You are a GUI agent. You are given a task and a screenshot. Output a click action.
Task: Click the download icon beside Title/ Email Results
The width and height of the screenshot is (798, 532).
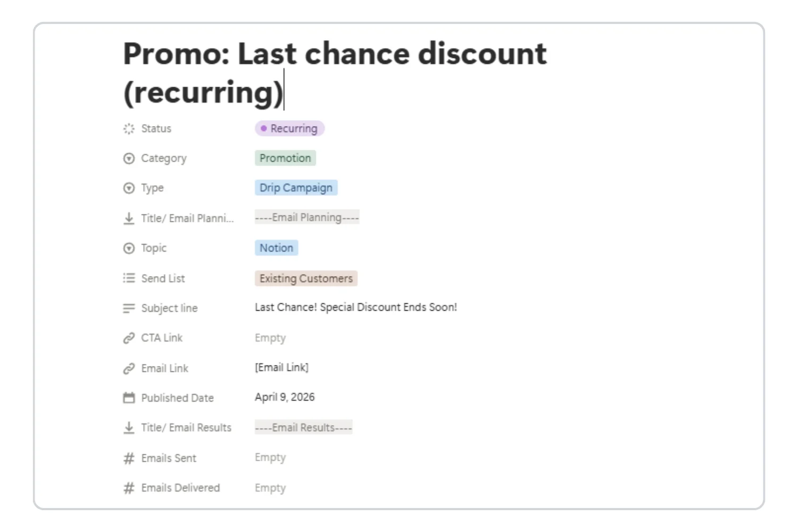[128, 427]
